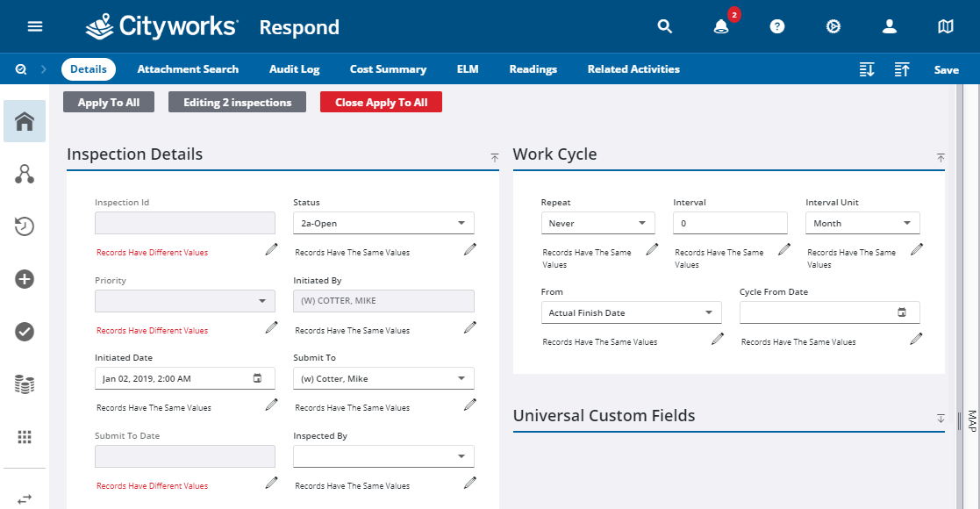The image size is (980, 509).
Task: Open the Repeat dropdown set to Never
Action: click(x=597, y=223)
